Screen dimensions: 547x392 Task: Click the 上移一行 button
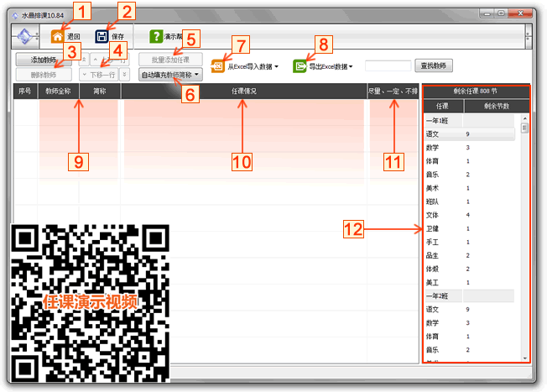pyautogui.click(x=110, y=60)
